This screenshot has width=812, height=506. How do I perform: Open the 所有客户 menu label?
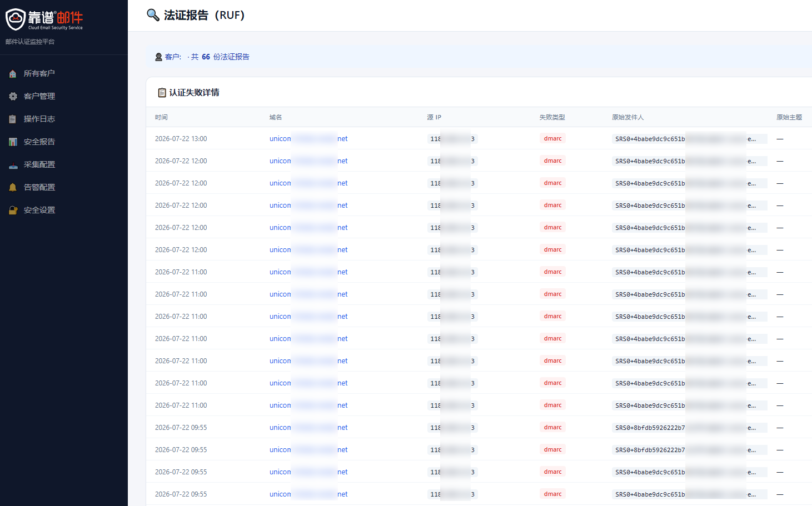(x=39, y=74)
